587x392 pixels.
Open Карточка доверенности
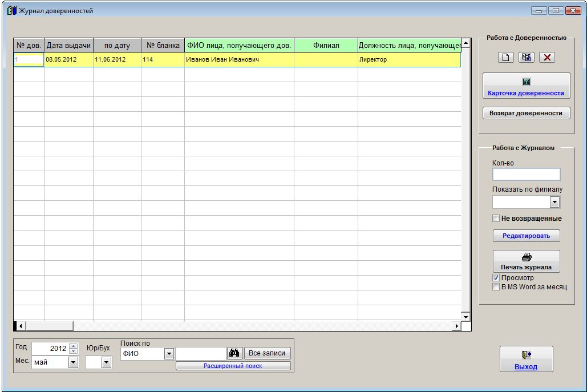coord(527,86)
